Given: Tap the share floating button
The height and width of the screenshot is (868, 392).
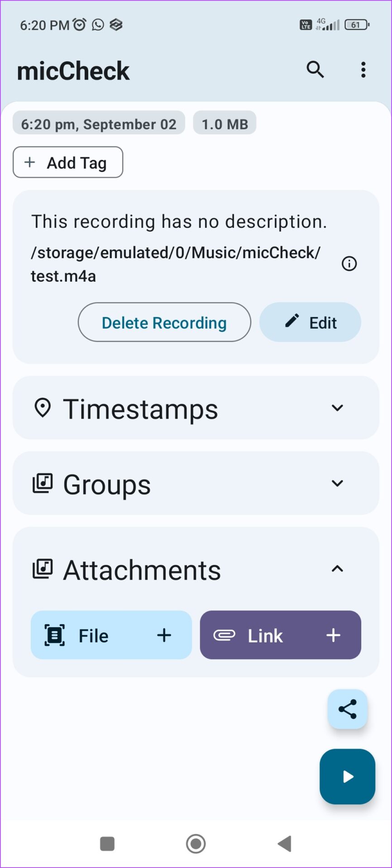Looking at the screenshot, I should [348, 709].
